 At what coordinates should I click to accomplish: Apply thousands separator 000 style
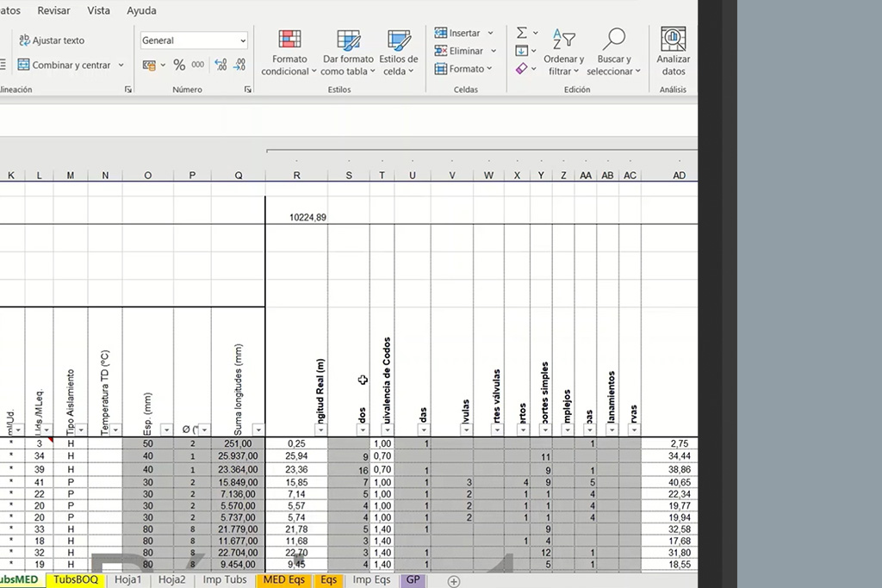[x=198, y=65]
